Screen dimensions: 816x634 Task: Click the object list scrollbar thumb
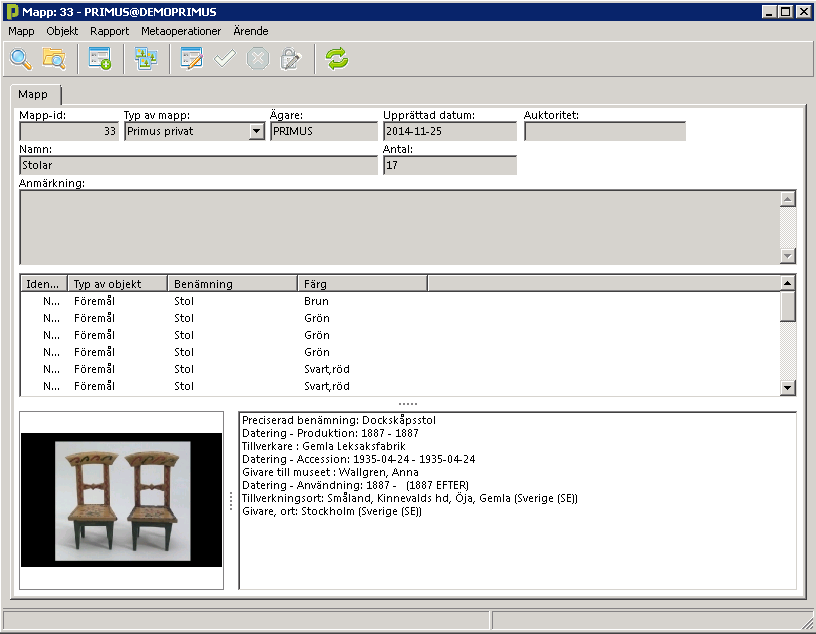coord(788,307)
